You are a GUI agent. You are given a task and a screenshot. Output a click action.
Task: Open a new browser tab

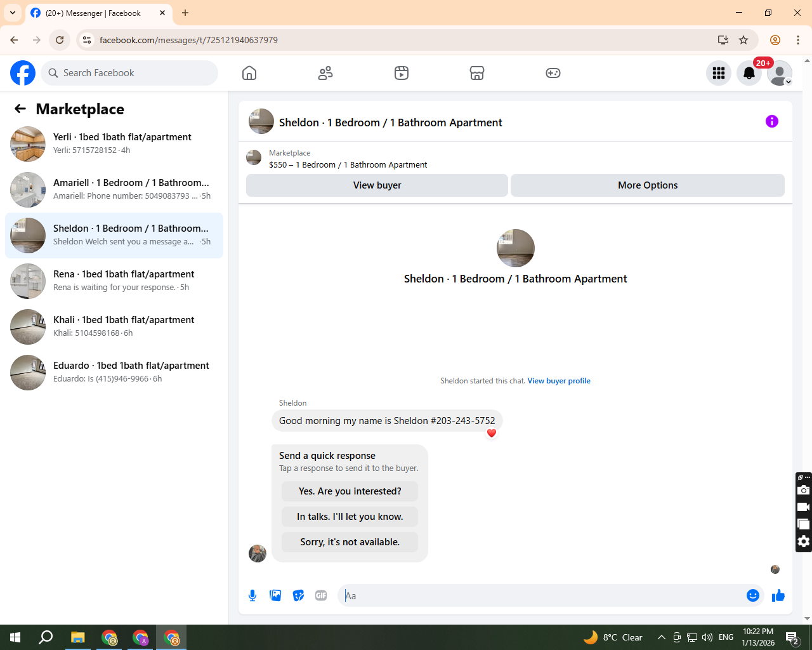click(185, 13)
